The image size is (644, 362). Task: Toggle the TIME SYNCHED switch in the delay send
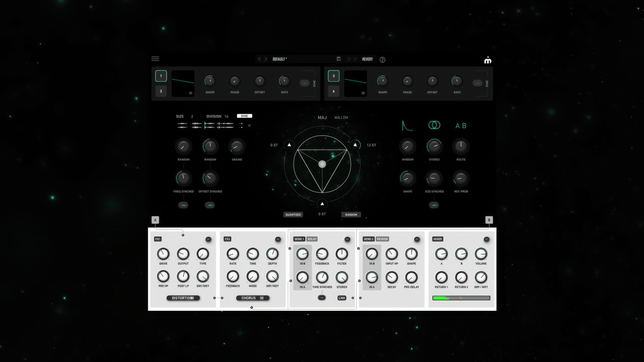pos(322,298)
